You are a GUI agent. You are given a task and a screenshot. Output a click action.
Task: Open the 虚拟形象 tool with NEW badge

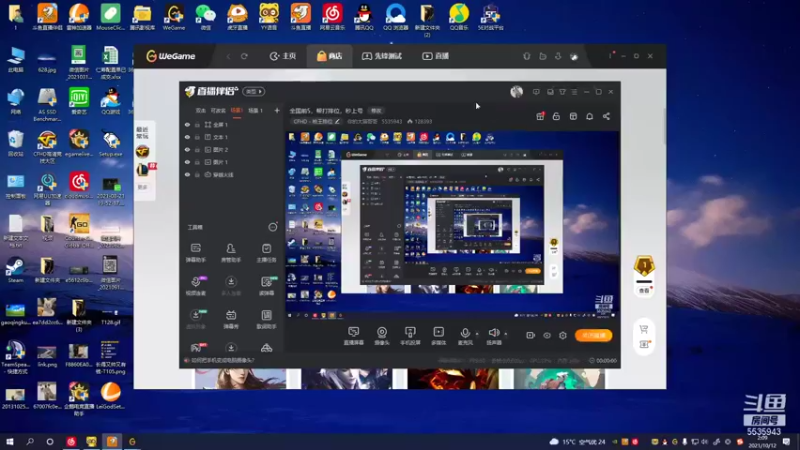(196, 319)
